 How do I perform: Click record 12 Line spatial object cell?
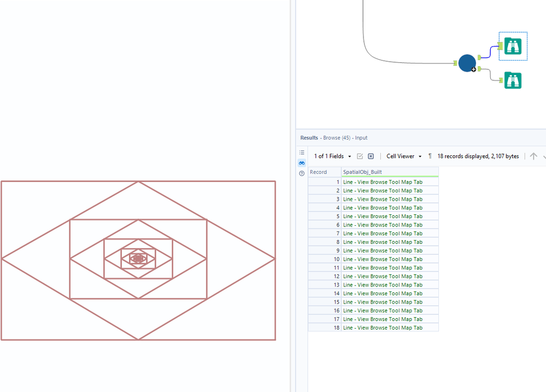point(390,276)
